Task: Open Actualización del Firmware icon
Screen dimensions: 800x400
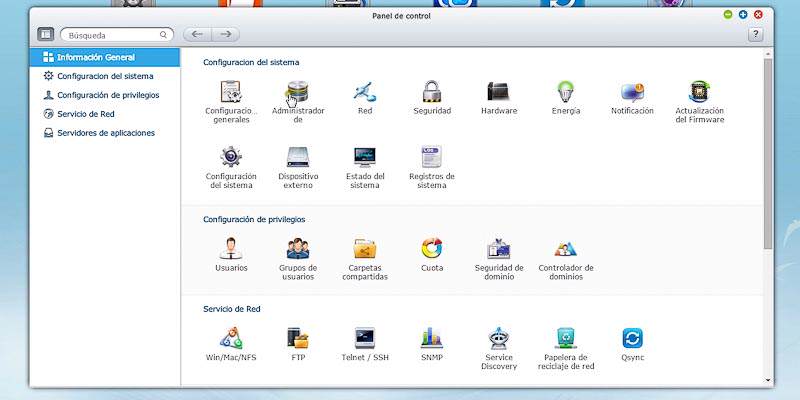Action: (699, 92)
